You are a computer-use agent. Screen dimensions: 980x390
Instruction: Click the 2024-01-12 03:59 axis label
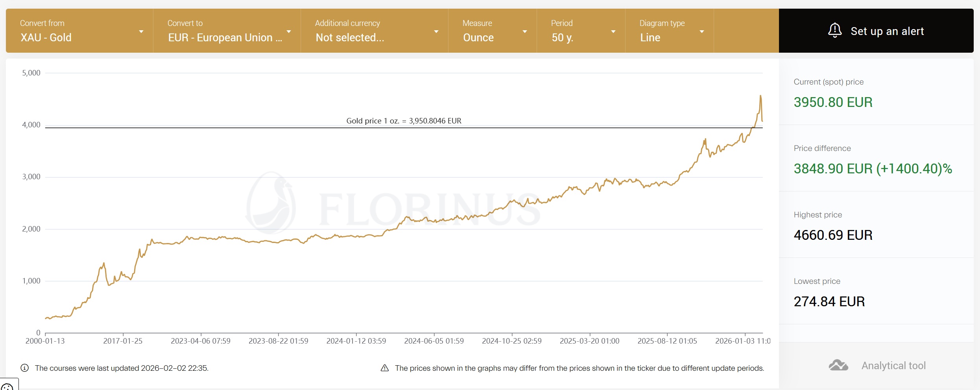356,341
